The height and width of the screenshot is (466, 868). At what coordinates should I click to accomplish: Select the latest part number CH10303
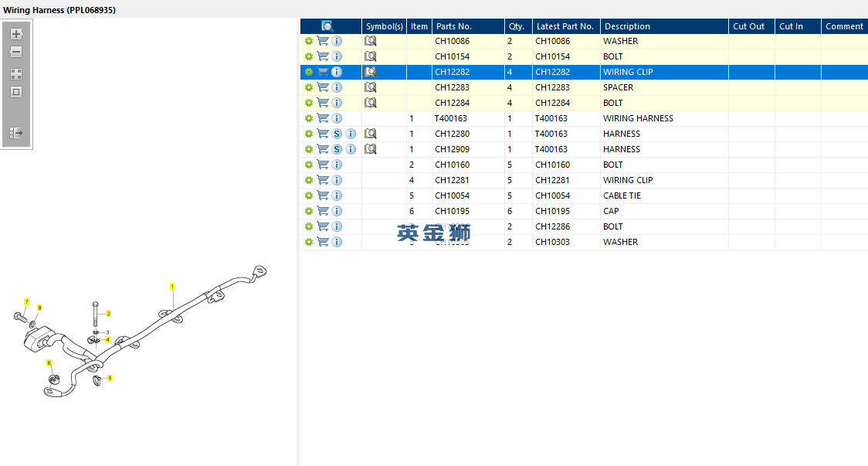(x=552, y=243)
